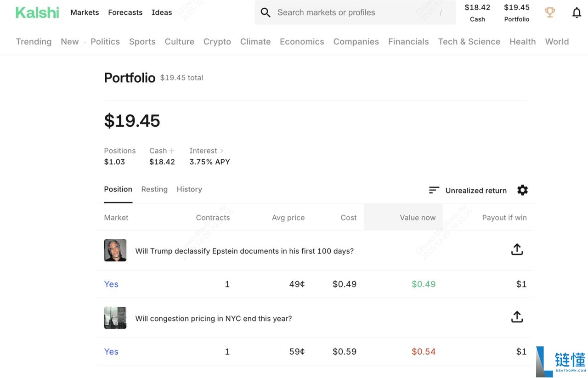Open the trophy leaderboard icon
The height and width of the screenshot is (378, 588).
[x=550, y=12]
